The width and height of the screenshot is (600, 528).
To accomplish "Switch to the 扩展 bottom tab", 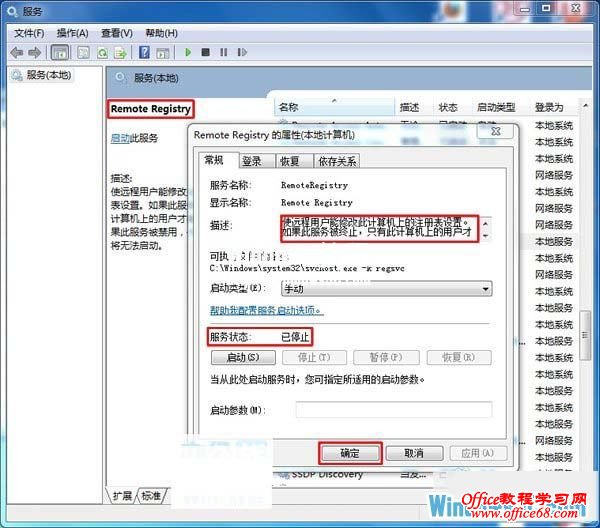I will (122, 496).
